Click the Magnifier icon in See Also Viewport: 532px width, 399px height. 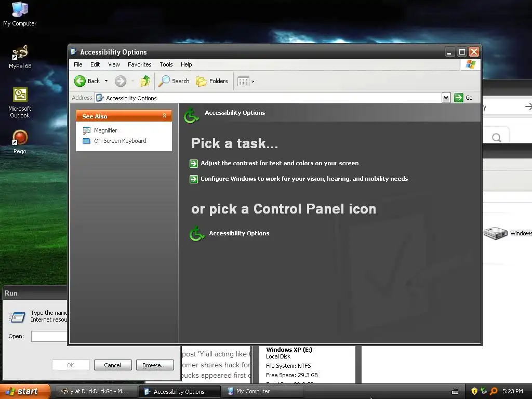coord(87,130)
